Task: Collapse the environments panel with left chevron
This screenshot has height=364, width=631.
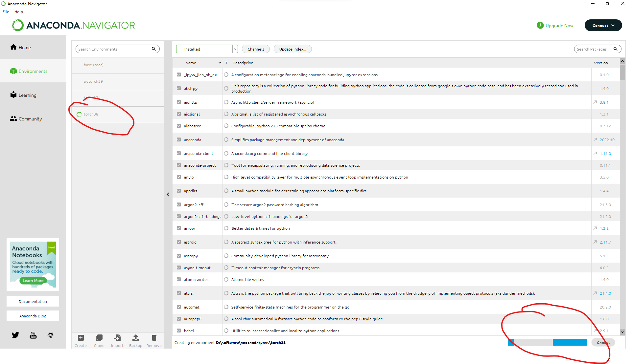Action: tap(168, 194)
